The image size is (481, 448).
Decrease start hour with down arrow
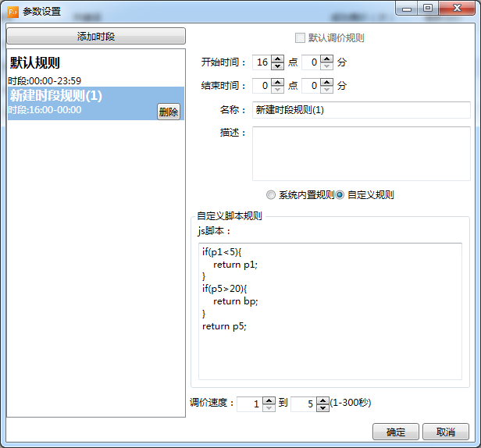[x=278, y=66]
